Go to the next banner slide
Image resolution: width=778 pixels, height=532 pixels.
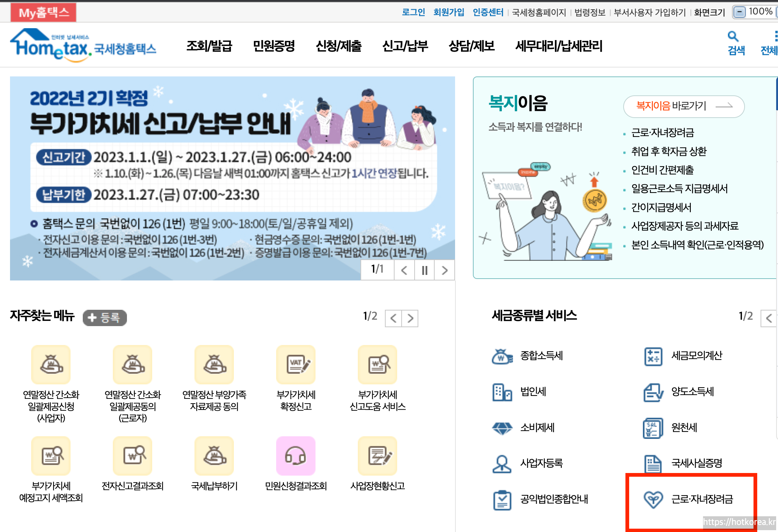444,270
